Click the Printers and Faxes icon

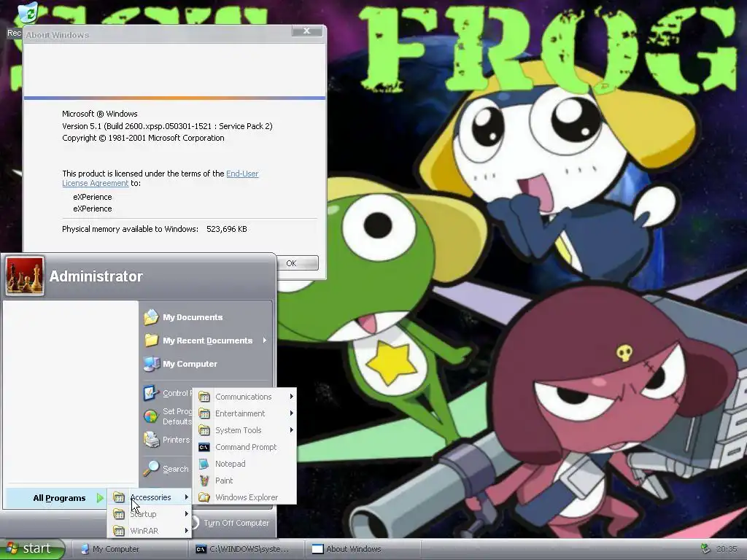coord(151,440)
